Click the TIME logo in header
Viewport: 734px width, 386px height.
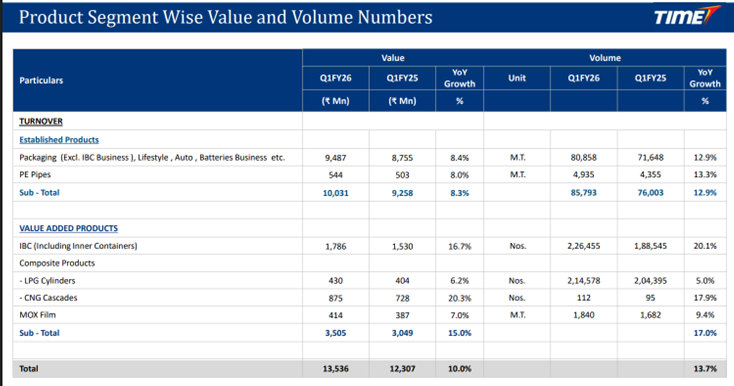[x=687, y=16]
